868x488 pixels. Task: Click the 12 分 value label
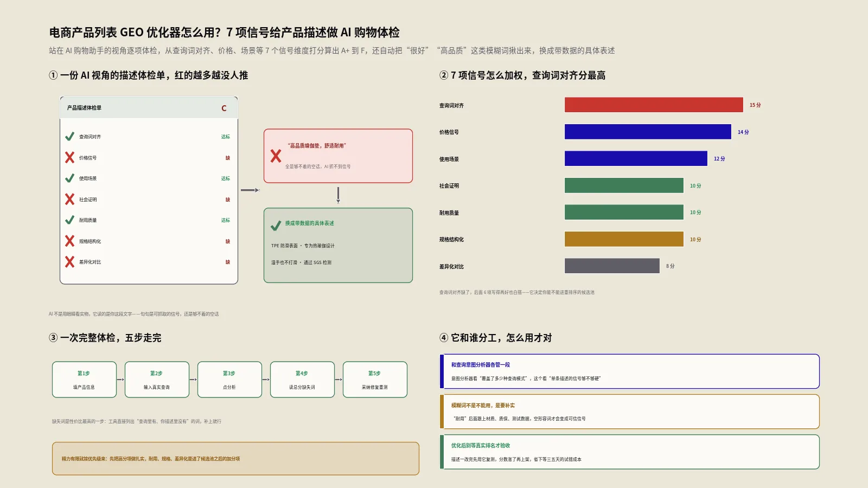(719, 159)
